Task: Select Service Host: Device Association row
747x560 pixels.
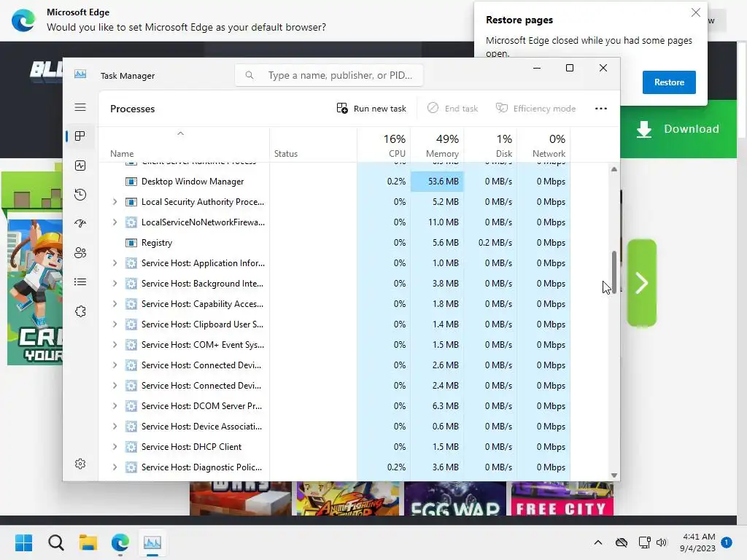Action: pos(334,427)
